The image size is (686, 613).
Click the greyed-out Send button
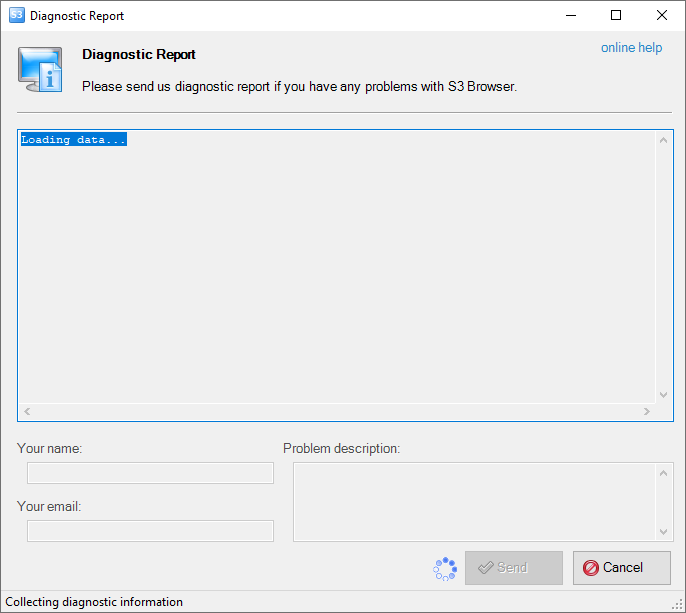point(514,567)
